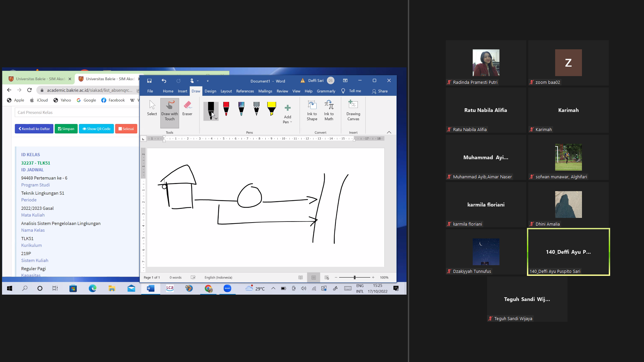Choose the Select cursor tool

pyautogui.click(x=152, y=108)
